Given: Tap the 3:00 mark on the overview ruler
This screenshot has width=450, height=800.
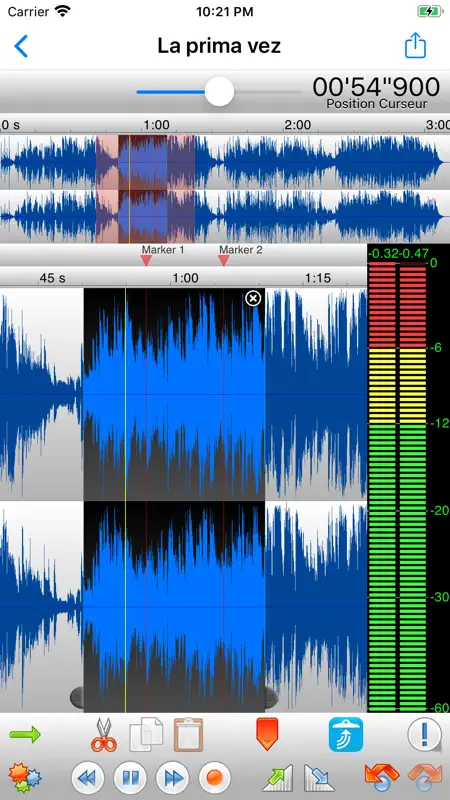Looking at the screenshot, I should (x=437, y=125).
